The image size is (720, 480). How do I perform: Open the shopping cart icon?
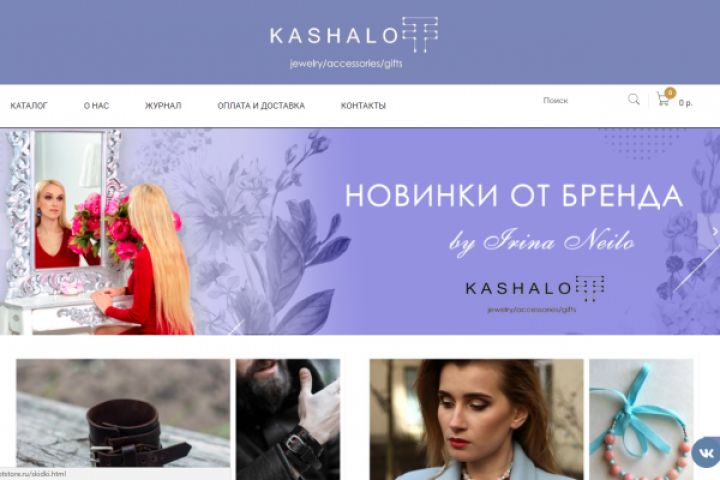663,99
